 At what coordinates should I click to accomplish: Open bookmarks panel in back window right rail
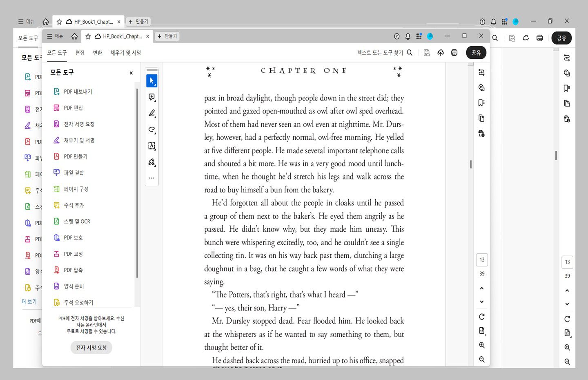[x=567, y=88]
